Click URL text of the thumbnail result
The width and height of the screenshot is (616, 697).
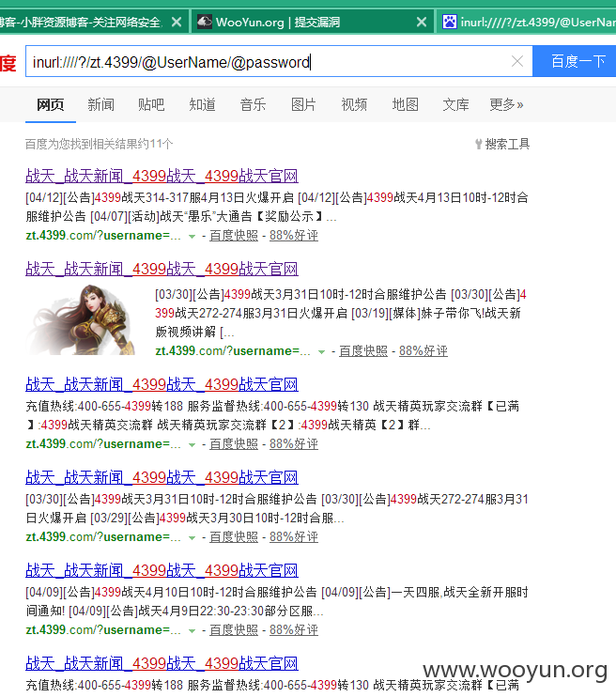click(233, 351)
